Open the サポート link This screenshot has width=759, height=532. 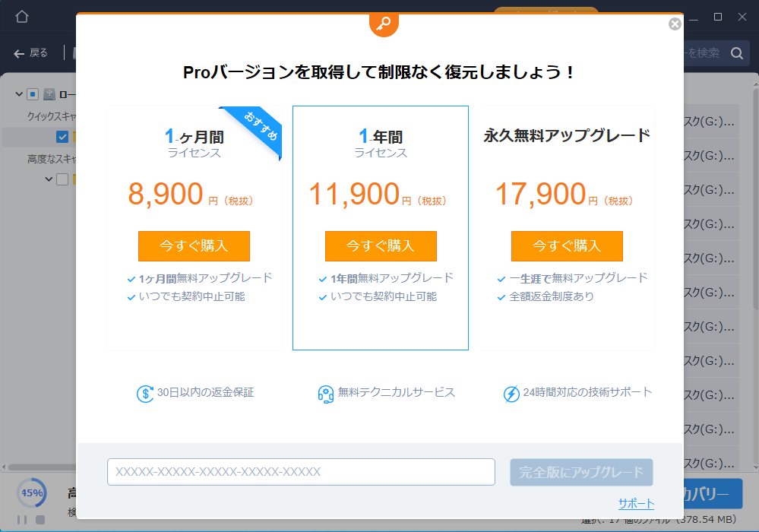(x=636, y=504)
